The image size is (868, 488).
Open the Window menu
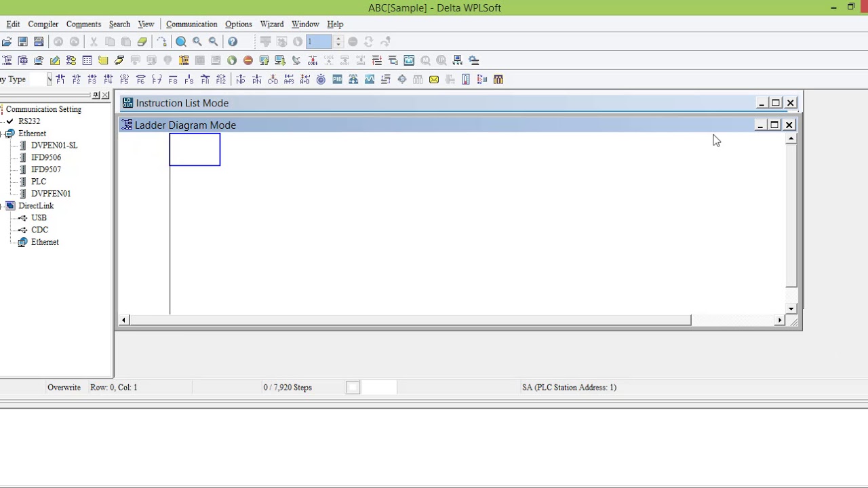pos(305,24)
